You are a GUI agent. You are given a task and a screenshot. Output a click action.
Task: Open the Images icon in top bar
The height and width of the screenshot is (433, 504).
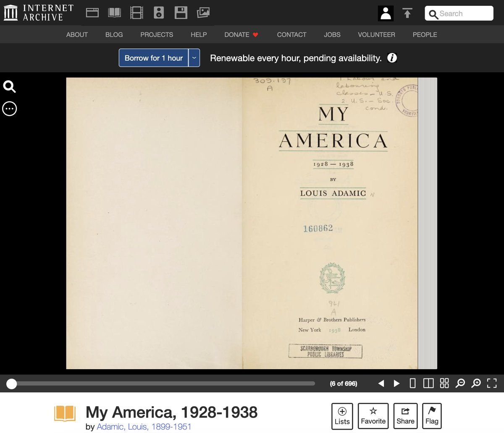(203, 13)
